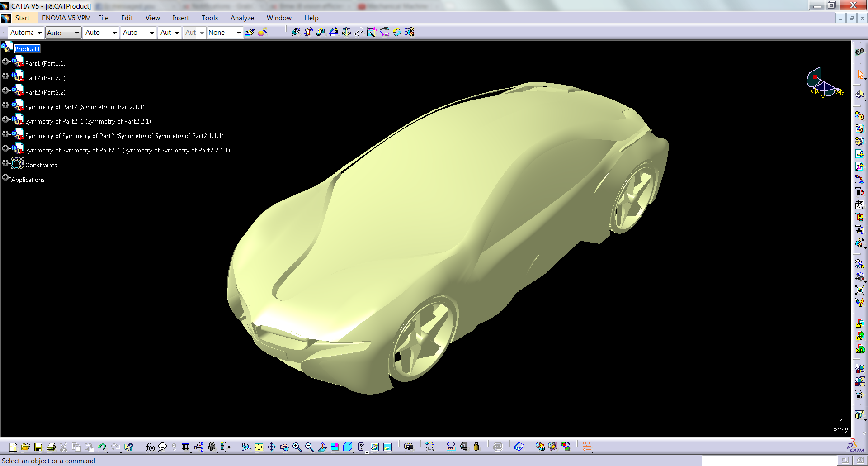The height and width of the screenshot is (466, 868).
Task: Select the Pan view tool
Action: [x=271, y=447]
